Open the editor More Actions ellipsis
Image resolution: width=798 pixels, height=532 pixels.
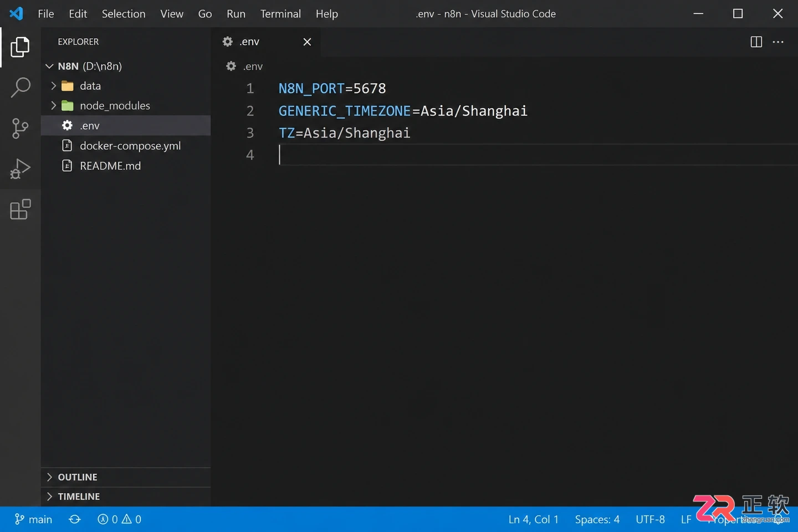(778, 42)
